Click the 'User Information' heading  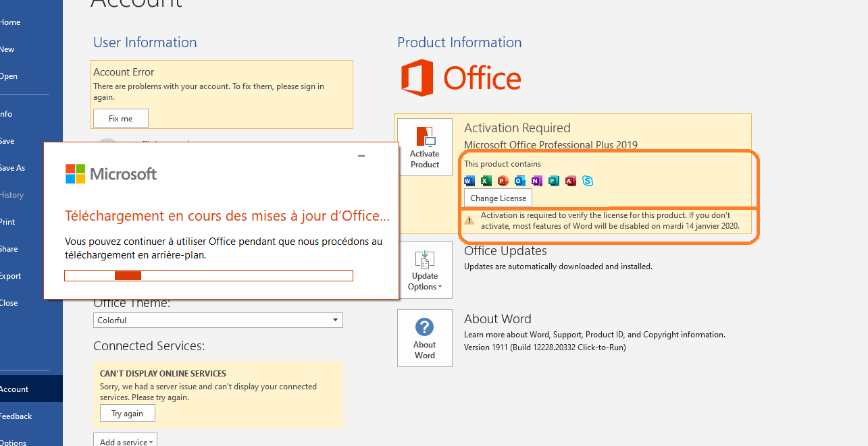click(x=145, y=43)
